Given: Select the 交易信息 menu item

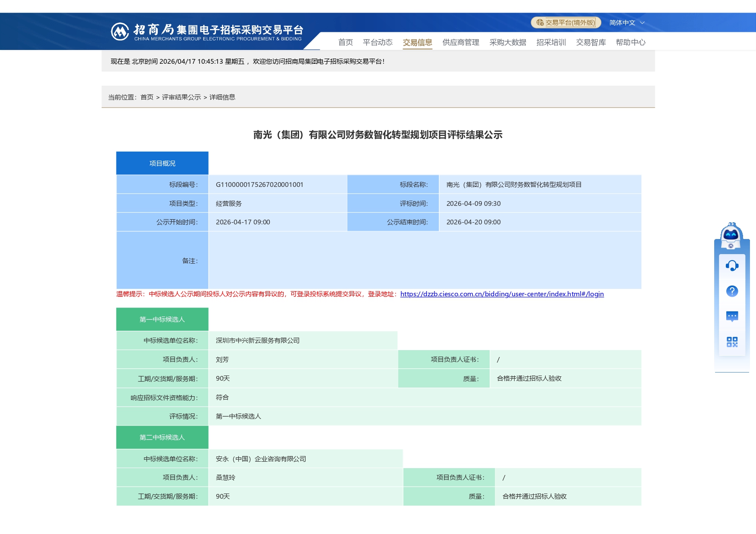Looking at the screenshot, I should coord(417,42).
